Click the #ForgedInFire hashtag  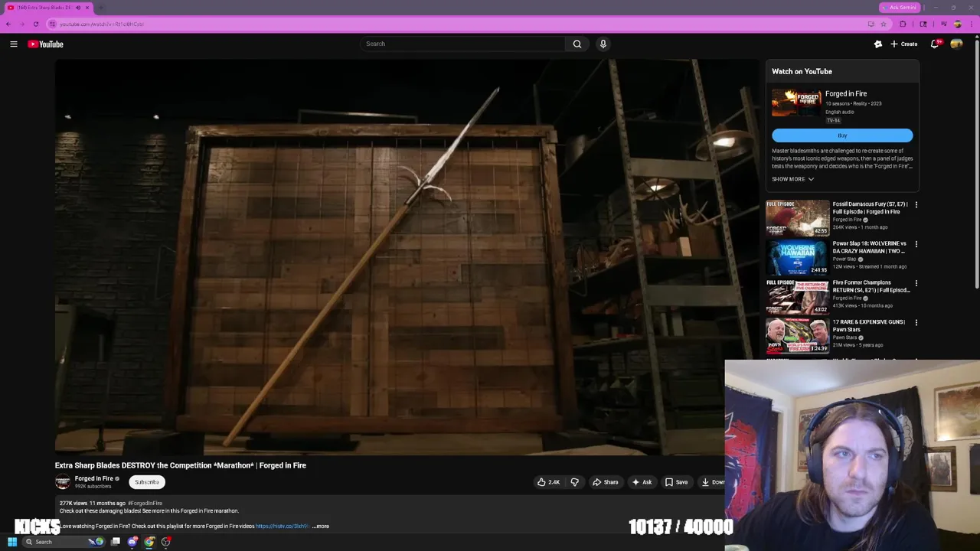[x=145, y=504]
